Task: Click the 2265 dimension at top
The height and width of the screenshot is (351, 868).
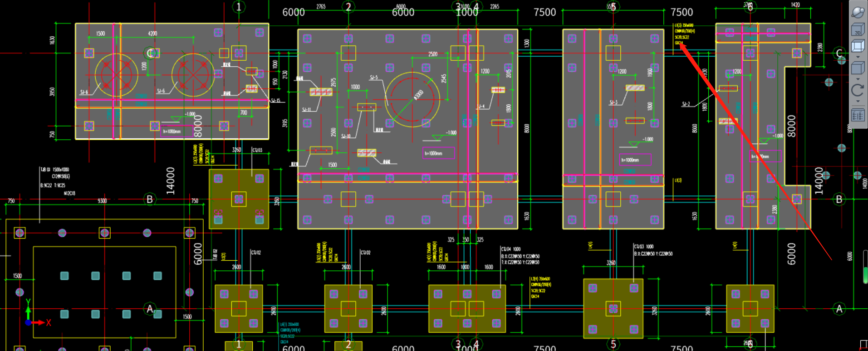Action: 495,6
